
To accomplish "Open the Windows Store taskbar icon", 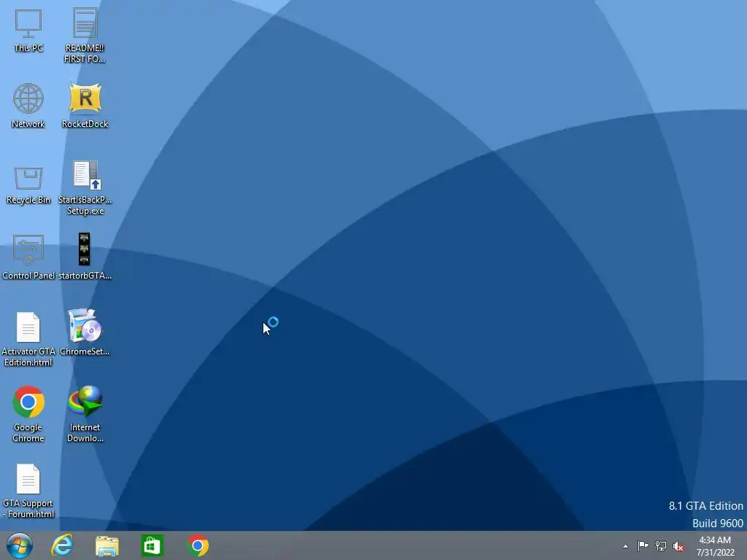I will tap(152, 545).
